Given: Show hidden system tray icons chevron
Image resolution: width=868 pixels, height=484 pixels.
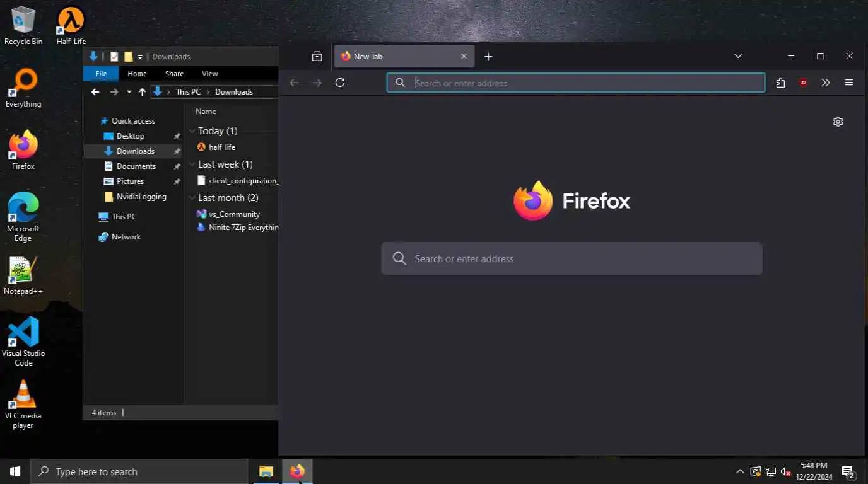Looking at the screenshot, I should click(x=740, y=471).
